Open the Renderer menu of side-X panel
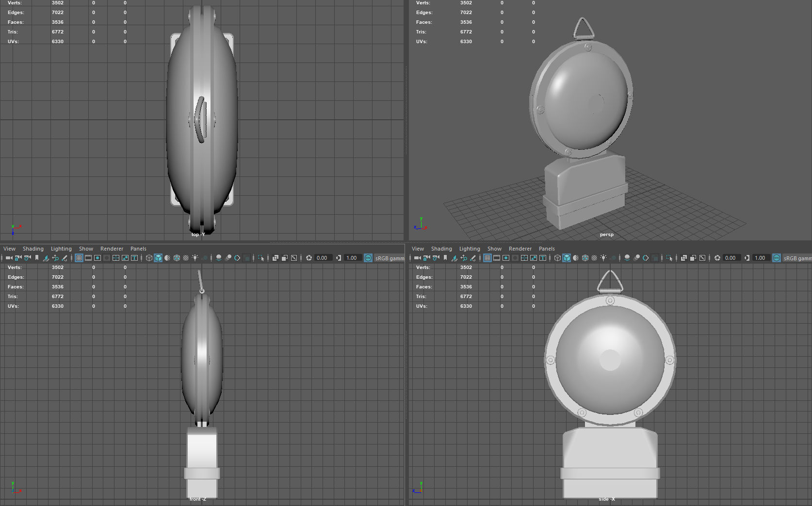Viewport: 812px width, 506px height. 520,249
